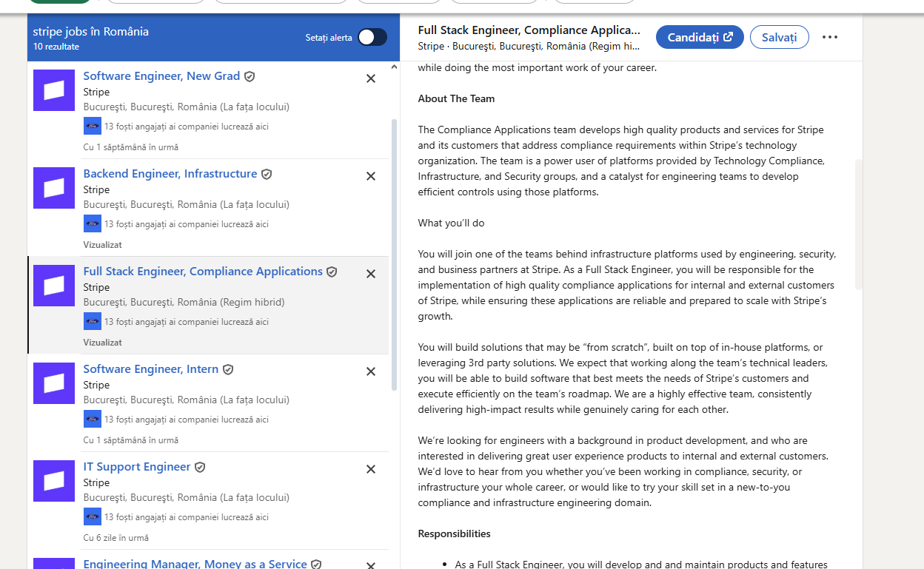Toggle the "Setați alerta" job alert switch
This screenshot has width=924, height=569.
[x=372, y=36]
